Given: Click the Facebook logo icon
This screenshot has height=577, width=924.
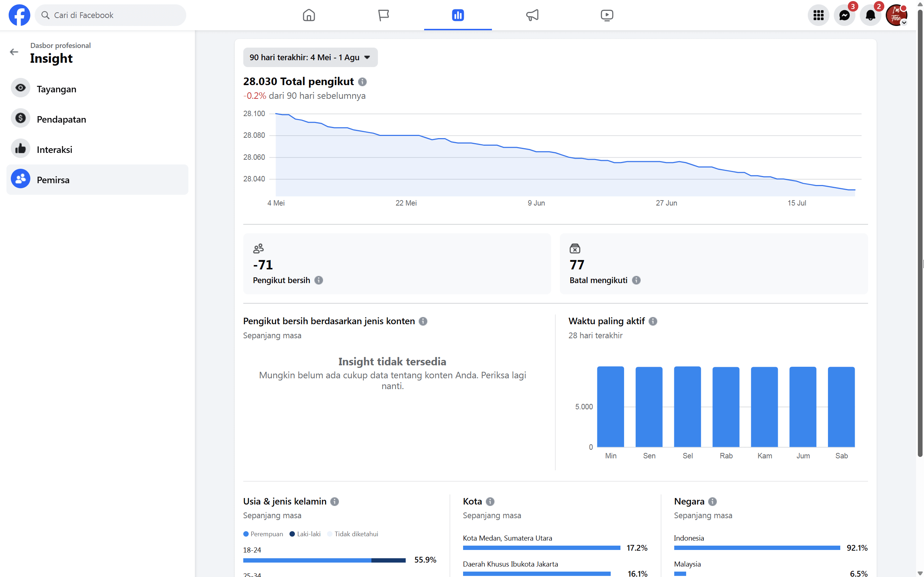Looking at the screenshot, I should (x=19, y=15).
